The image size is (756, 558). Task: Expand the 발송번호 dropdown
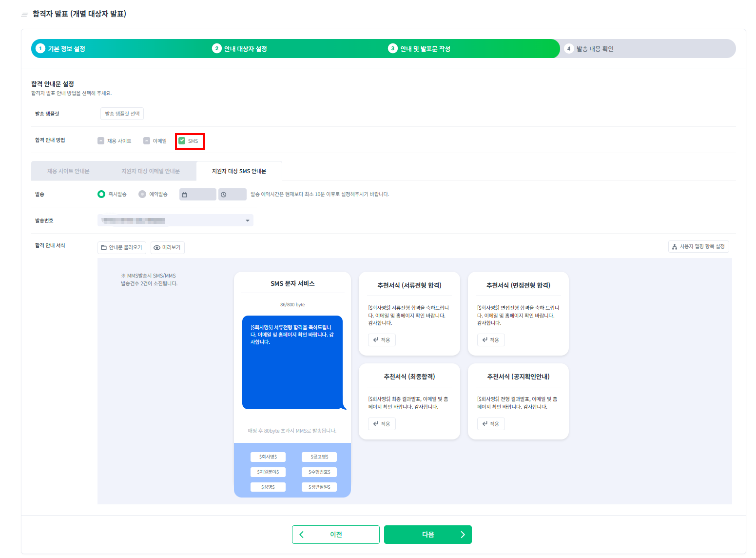coord(175,220)
